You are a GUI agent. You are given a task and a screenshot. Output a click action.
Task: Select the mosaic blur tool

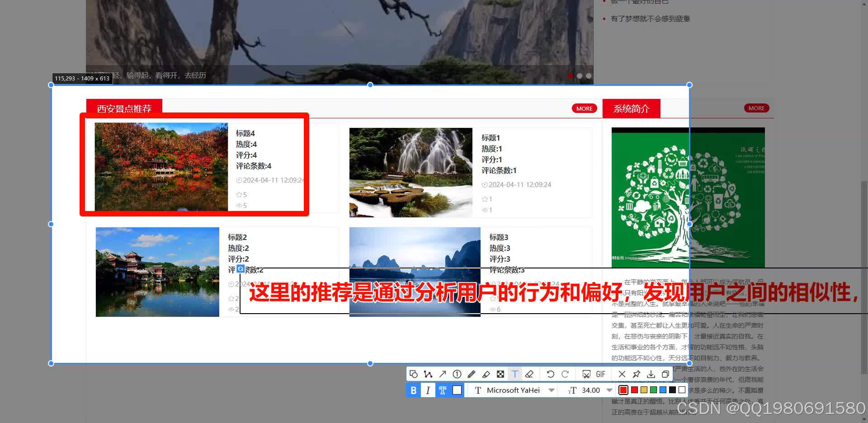pyautogui.click(x=500, y=374)
